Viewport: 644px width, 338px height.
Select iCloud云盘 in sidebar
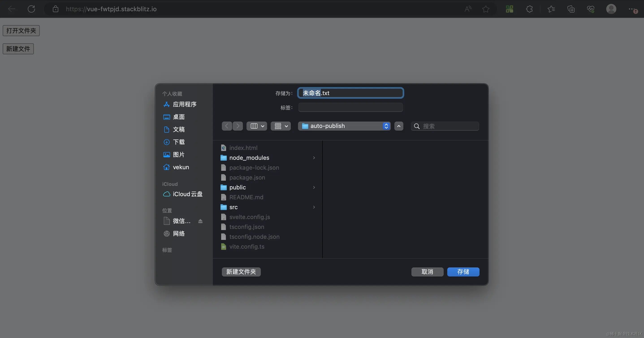[187, 194]
